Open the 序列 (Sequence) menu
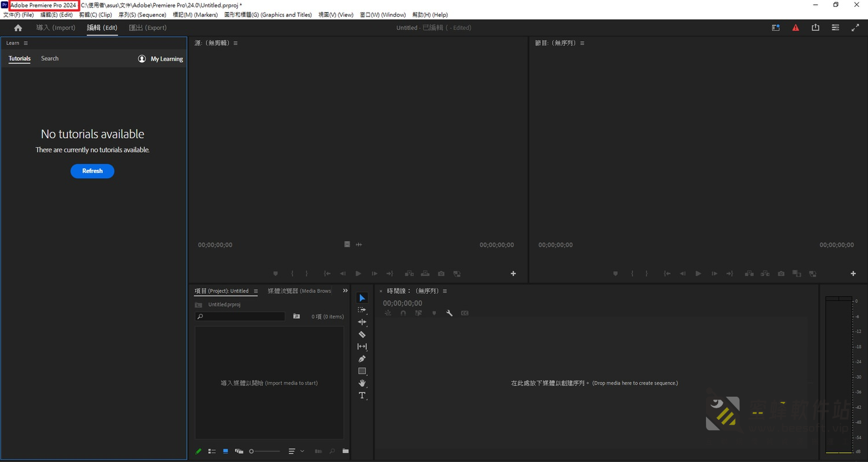This screenshot has width=868, height=462. pos(142,14)
